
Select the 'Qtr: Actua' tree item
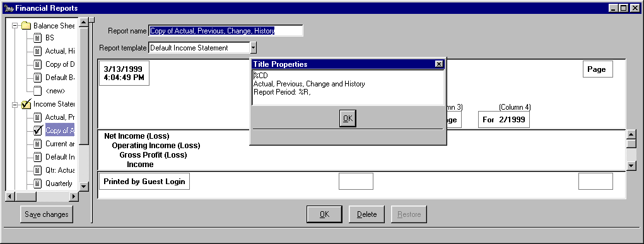pos(59,170)
